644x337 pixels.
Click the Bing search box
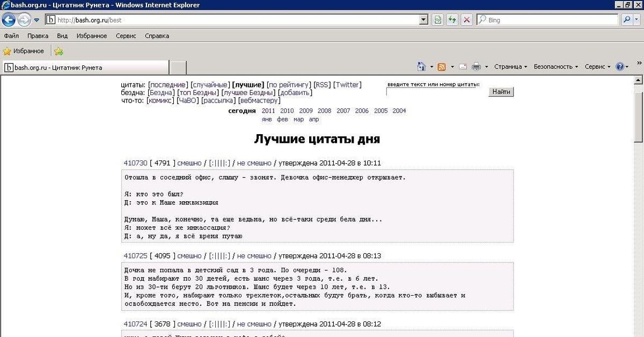(x=547, y=20)
